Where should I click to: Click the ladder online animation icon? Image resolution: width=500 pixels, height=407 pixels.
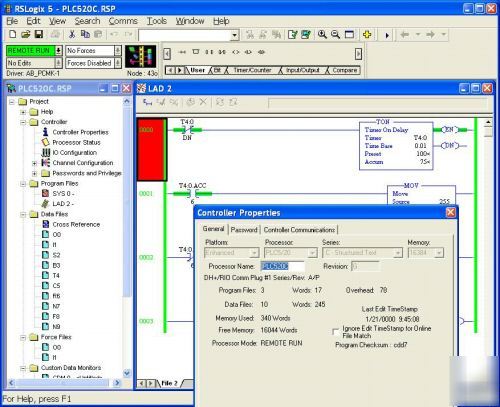coord(141,57)
